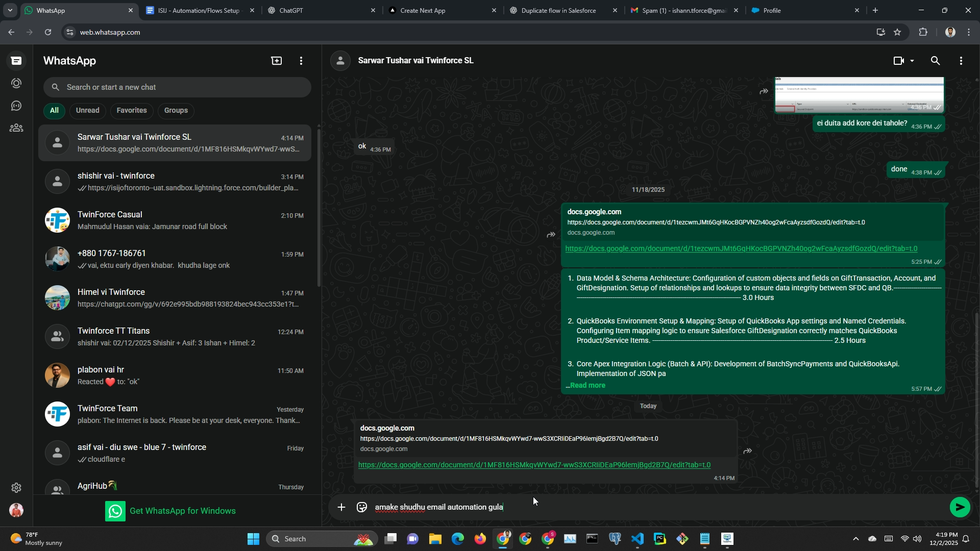
Task: Start a new chat with the plus icon
Action: point(276,61)
